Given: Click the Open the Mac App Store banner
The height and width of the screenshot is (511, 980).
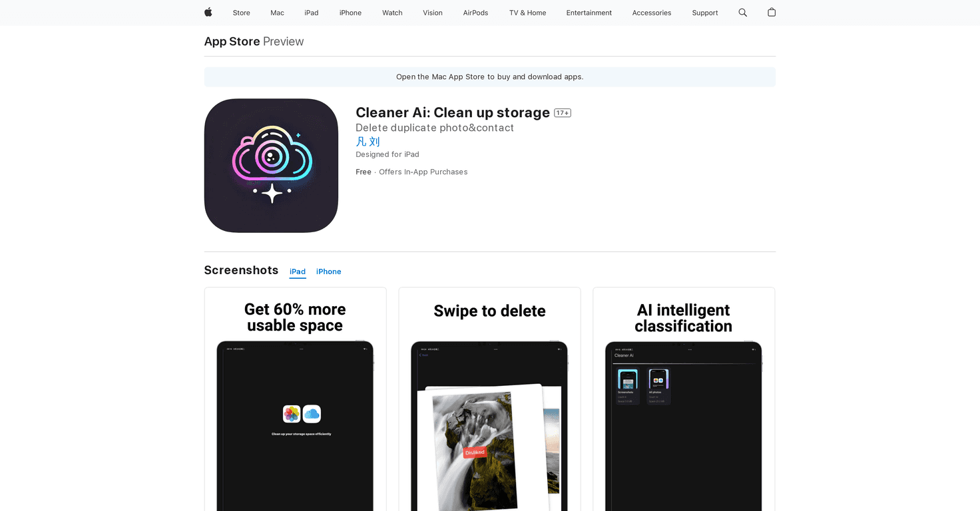Looking at the screenshot, I should (489, 77).
